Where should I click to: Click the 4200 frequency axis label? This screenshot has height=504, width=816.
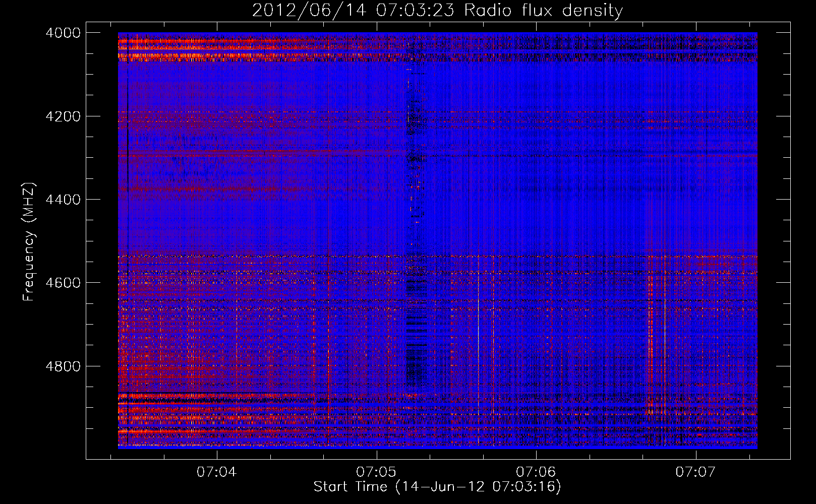coord(63,116)
